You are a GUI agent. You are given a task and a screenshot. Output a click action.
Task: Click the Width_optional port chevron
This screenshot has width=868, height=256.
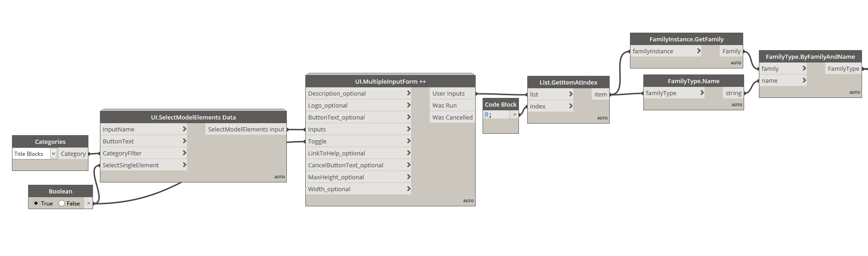[408, 189]
